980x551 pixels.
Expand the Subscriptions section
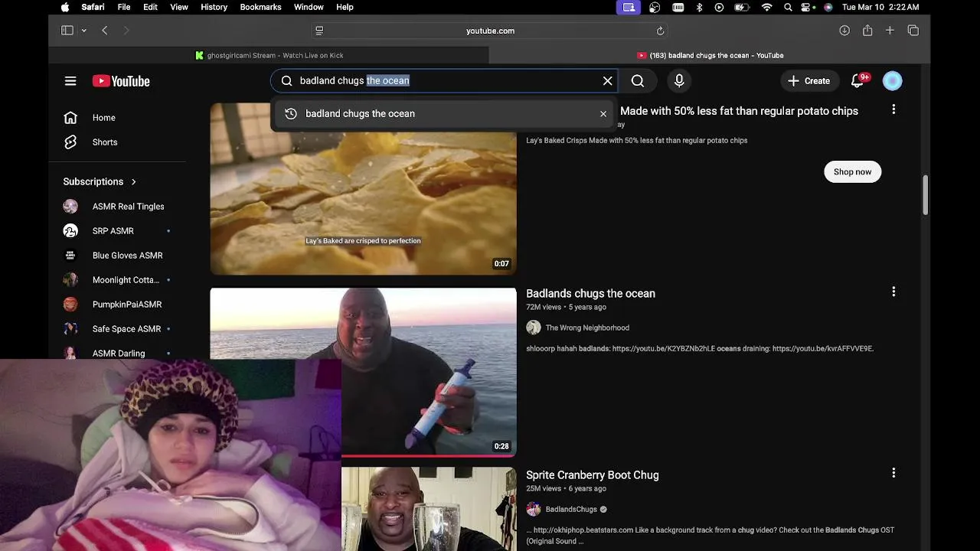[x=100, y=181]
